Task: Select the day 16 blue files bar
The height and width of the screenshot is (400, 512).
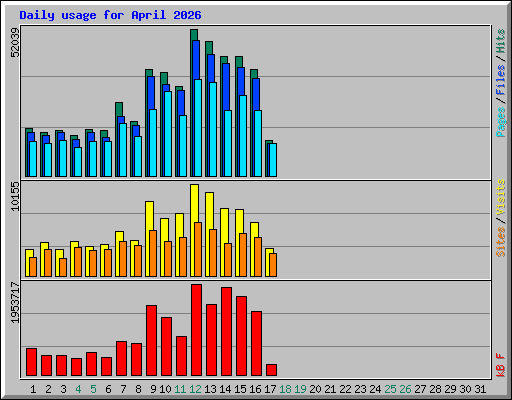Action: [x=256, y=95]
